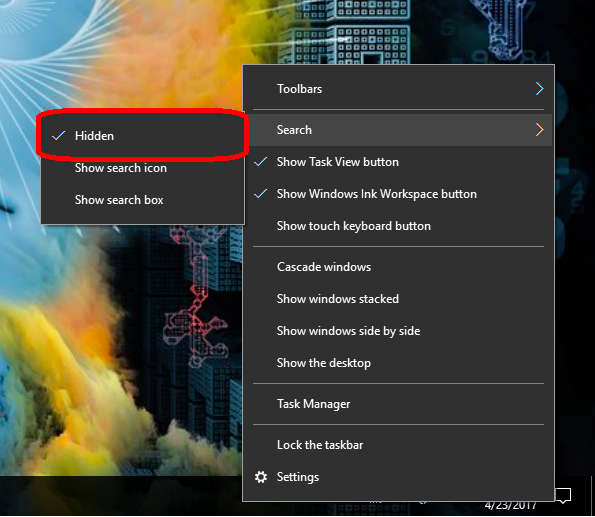595x517 pixels.
Task: Click the Settings gear icon
Action: (x=261, y=477)
